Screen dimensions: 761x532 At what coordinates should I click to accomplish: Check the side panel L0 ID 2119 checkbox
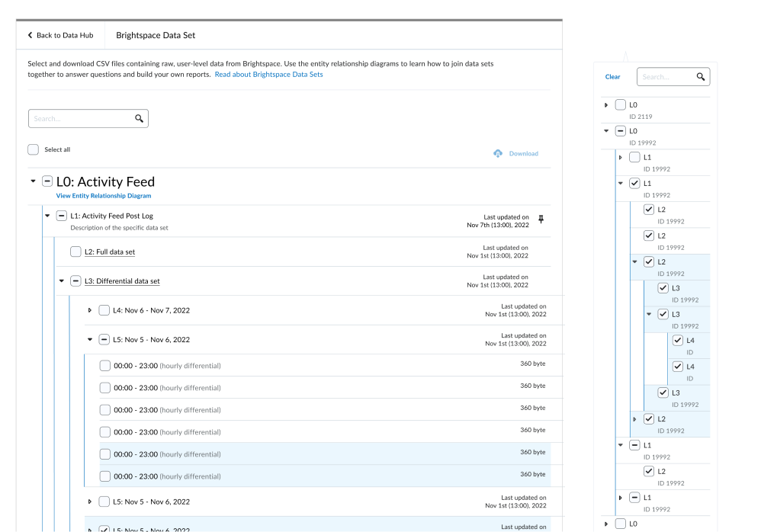(620, 104)
